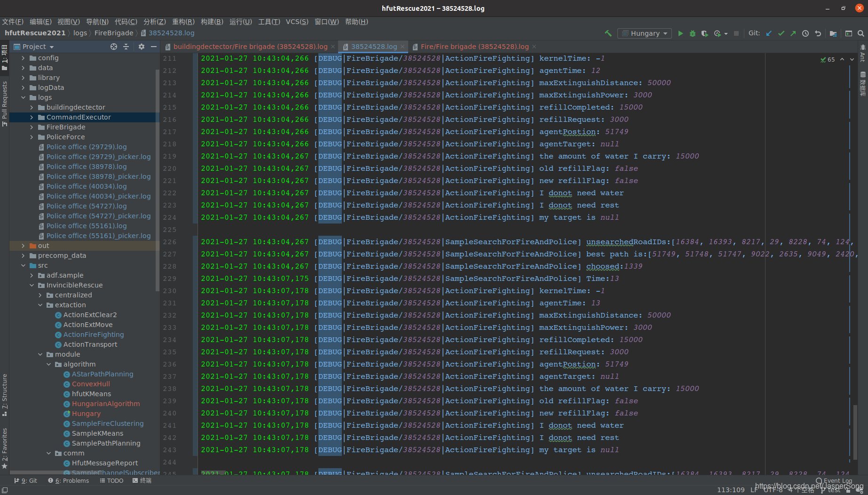This screenshot has height=495, width=868.
Task: Open Event Log in status bar
Action: pos(834,481)
